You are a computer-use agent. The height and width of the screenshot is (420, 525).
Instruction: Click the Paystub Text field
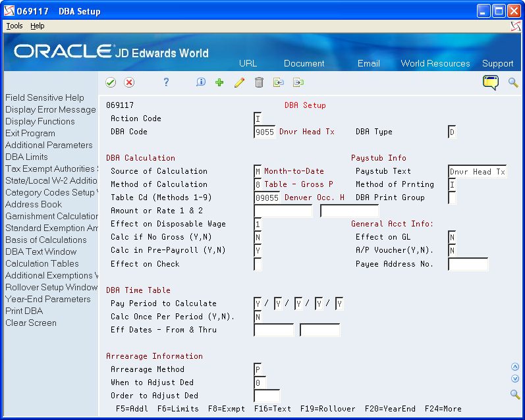click(x=477, y=172)
